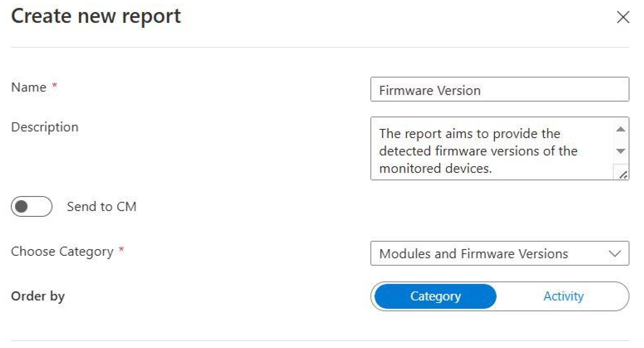Click the chevron arrow in category dropdown

[615, 254]
